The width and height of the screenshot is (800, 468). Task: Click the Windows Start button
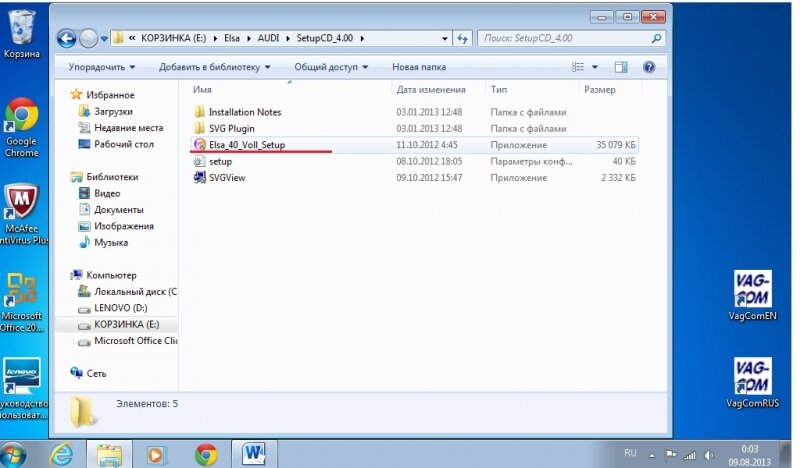14,454
